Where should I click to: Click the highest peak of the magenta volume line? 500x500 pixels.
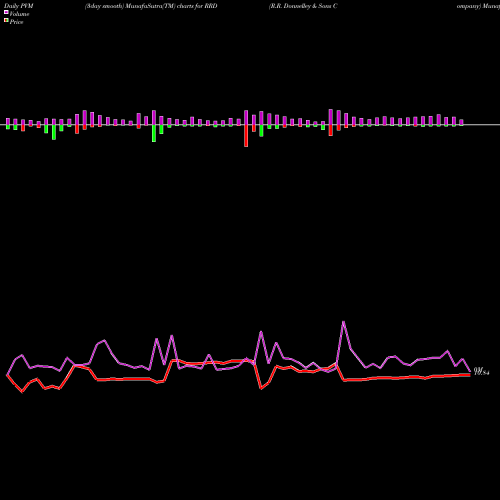[343, 322]
